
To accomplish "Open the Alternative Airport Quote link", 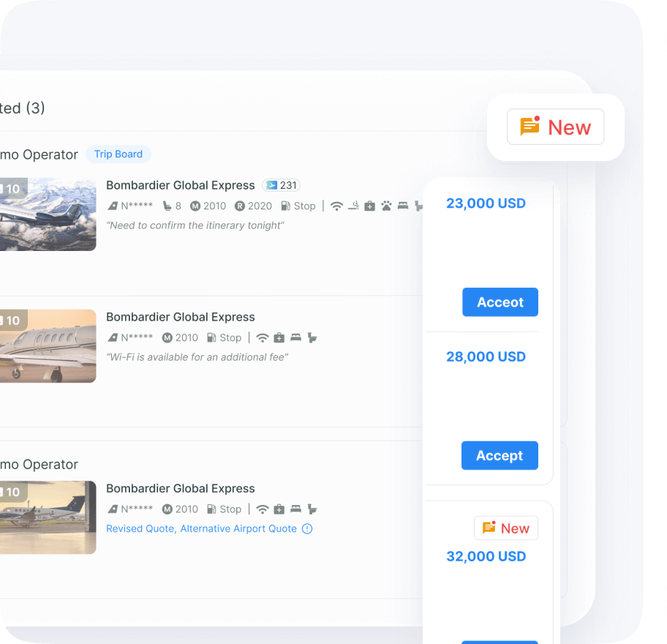I will [x=238, y=528].
